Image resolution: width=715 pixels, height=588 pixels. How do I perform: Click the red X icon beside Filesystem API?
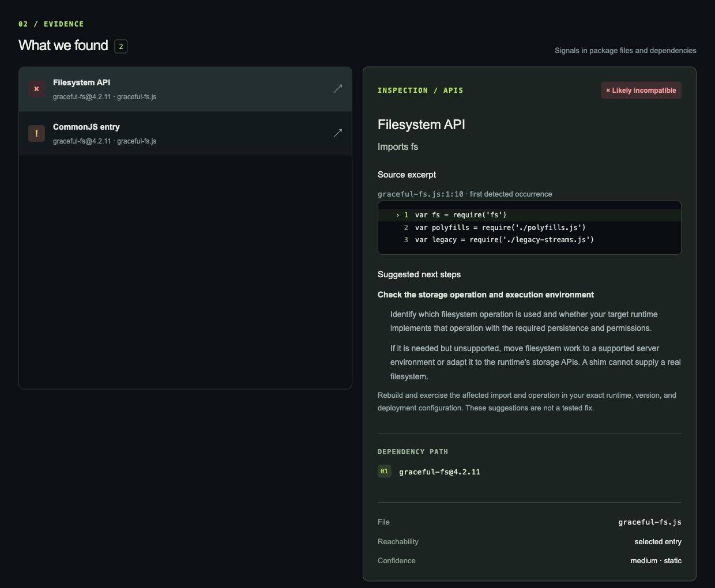36,89
